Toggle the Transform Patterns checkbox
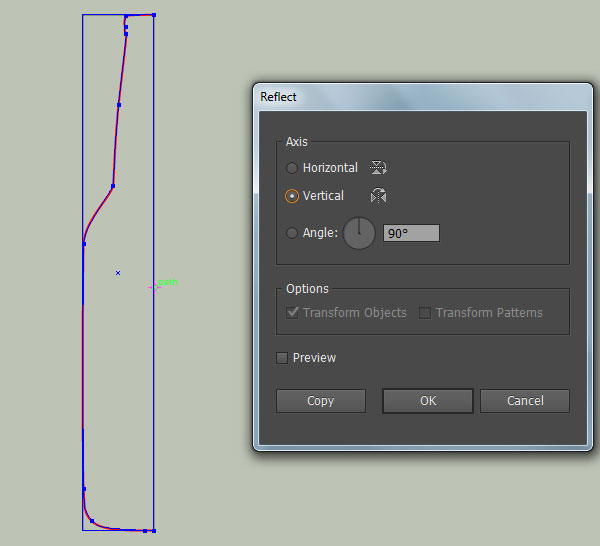This screenshot has height=546, width=600. point(425,313)
